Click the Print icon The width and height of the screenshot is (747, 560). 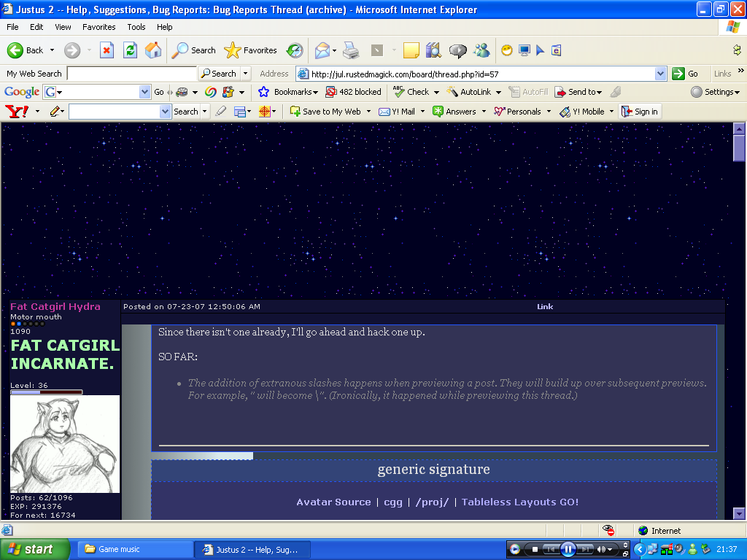click(x=351, y=50)
